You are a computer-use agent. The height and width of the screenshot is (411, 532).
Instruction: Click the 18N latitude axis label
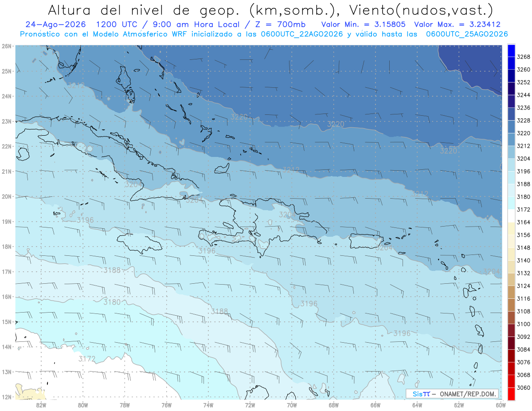click(6, 247)
